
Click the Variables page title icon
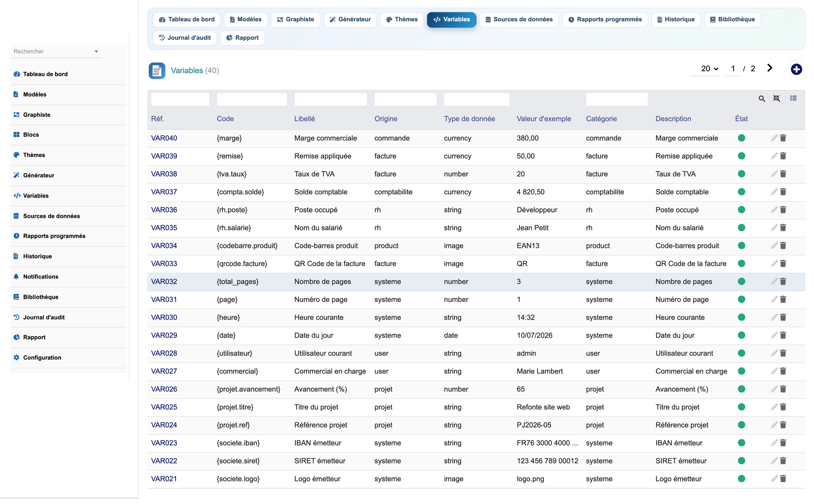157,71
